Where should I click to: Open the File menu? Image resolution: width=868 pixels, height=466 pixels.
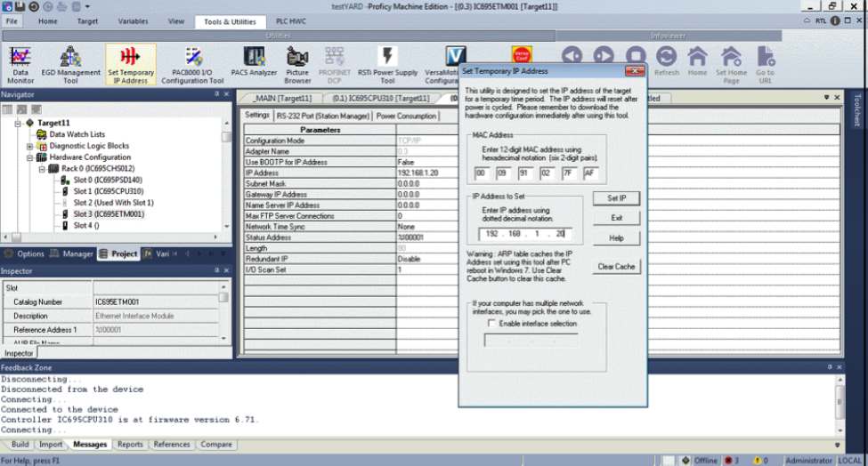click(x=12, y=21)
